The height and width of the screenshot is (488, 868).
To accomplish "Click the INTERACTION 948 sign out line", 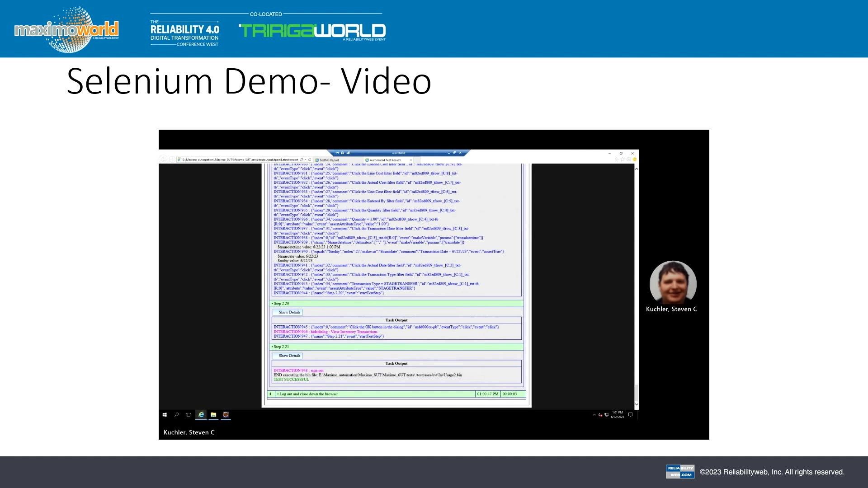I will (298, 371).
